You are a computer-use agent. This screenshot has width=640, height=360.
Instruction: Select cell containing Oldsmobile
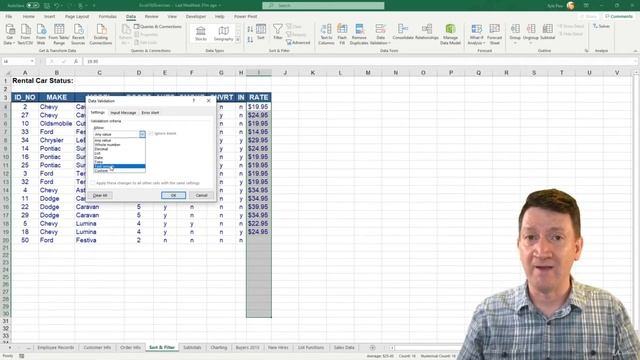coord(56,123)
